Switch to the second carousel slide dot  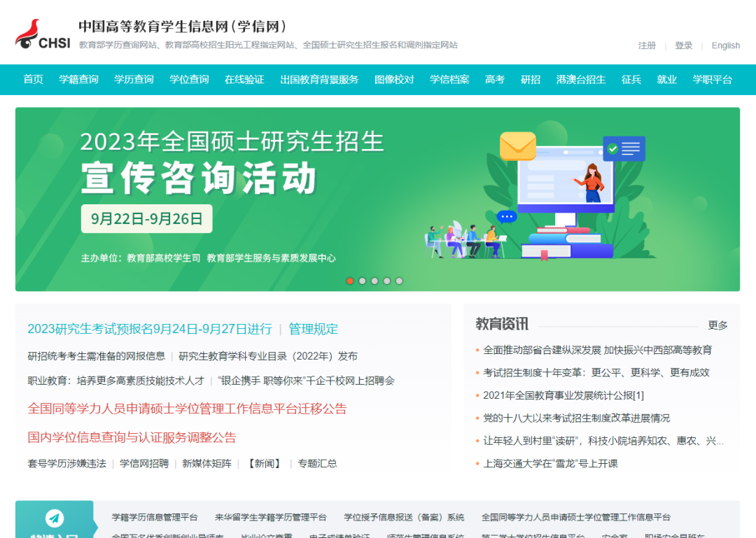(x=362, y=281)
